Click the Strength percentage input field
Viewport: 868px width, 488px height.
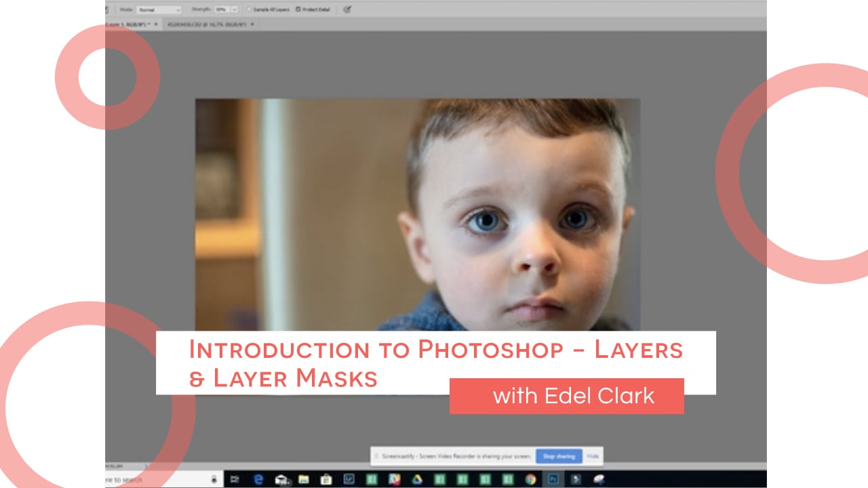222,9
